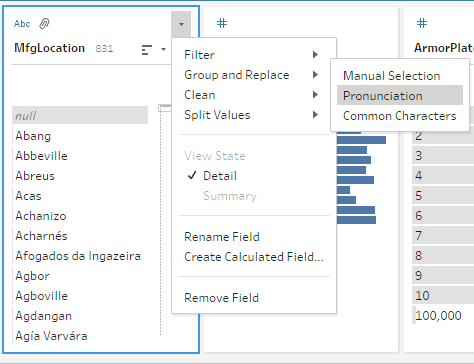474x364 pixels.
Task: Expand the Clean submenu arrow
Action: tap(315, 95)
